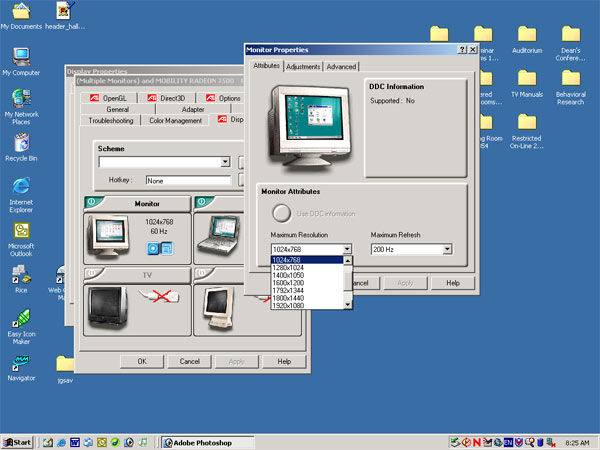Choose 1792x1344 from the resolution list
This screenshot has width=600, height=450.
point(307,290)
